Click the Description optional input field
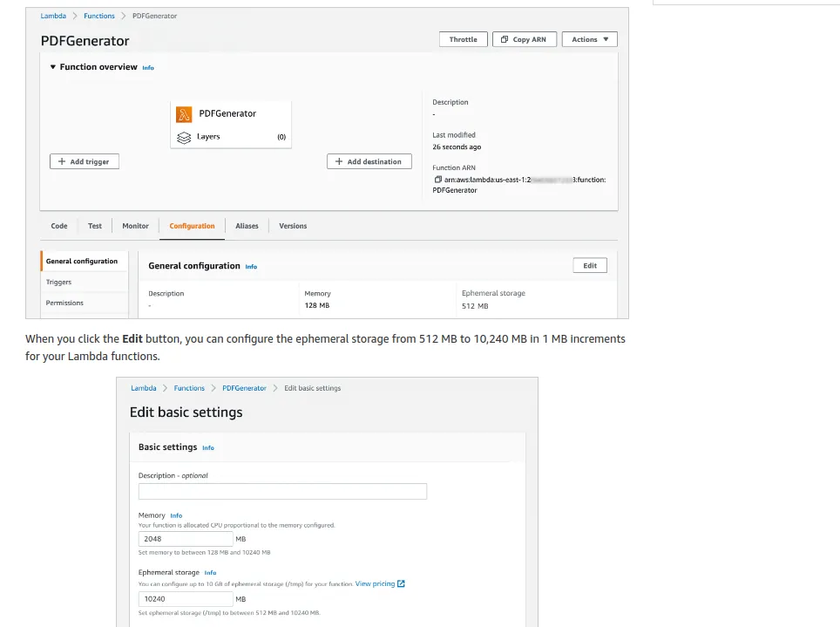 coord(282,491)
